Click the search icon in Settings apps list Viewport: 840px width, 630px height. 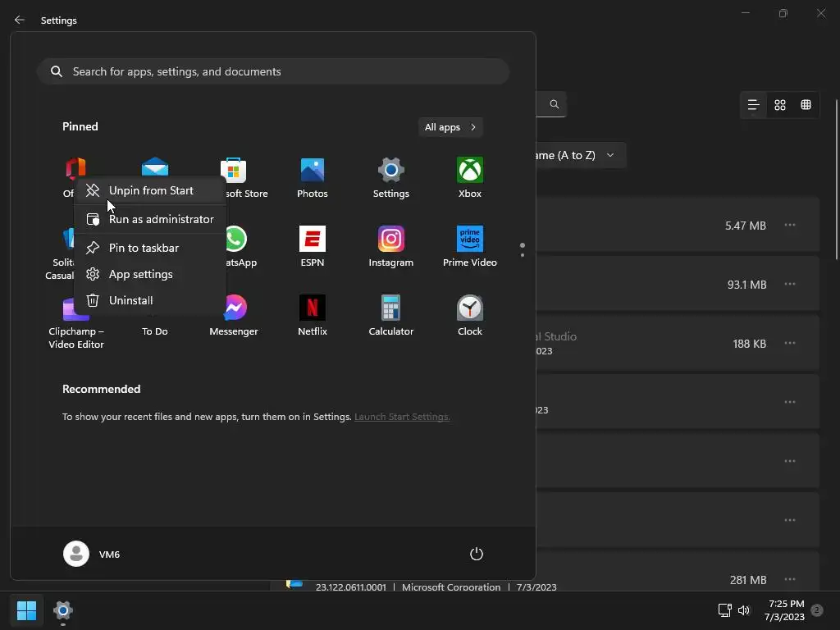pyautogui.click(x=554, y=104)
